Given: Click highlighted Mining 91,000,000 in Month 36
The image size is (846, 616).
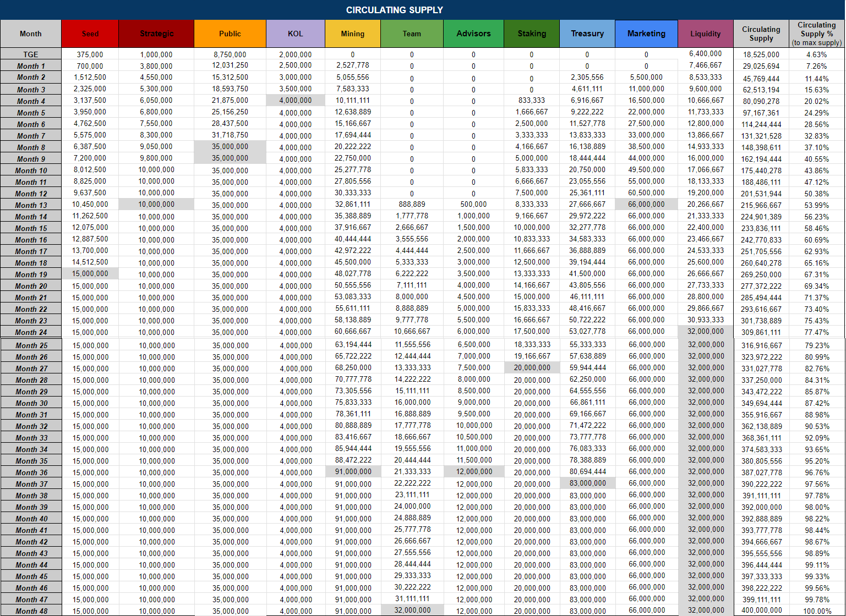Looking at the screenshot, I should tap(353, 471).
